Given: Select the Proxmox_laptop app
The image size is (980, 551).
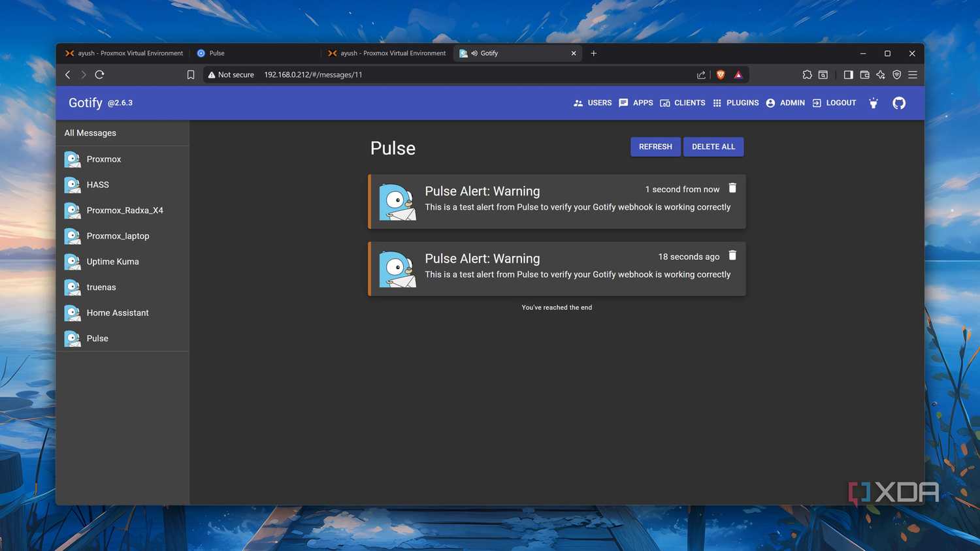Looking at the screenshot, I should click(123, 236).
